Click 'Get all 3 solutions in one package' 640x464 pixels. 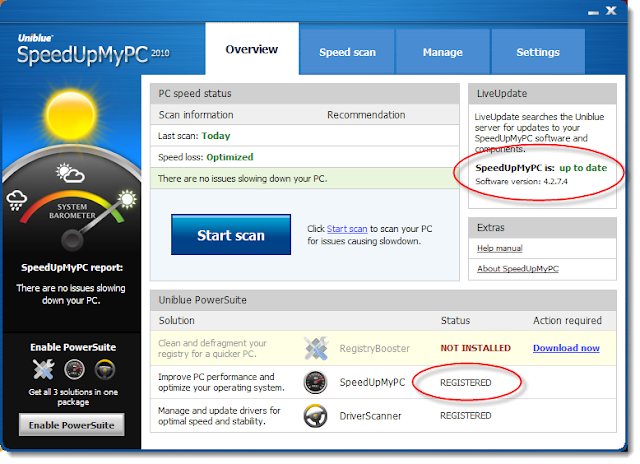click(73, 397)
